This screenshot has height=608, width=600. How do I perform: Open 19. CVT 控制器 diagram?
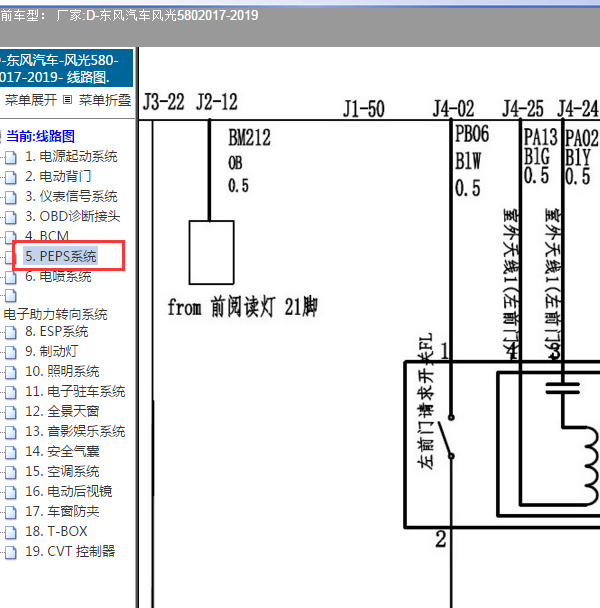(x=70, y=551)
